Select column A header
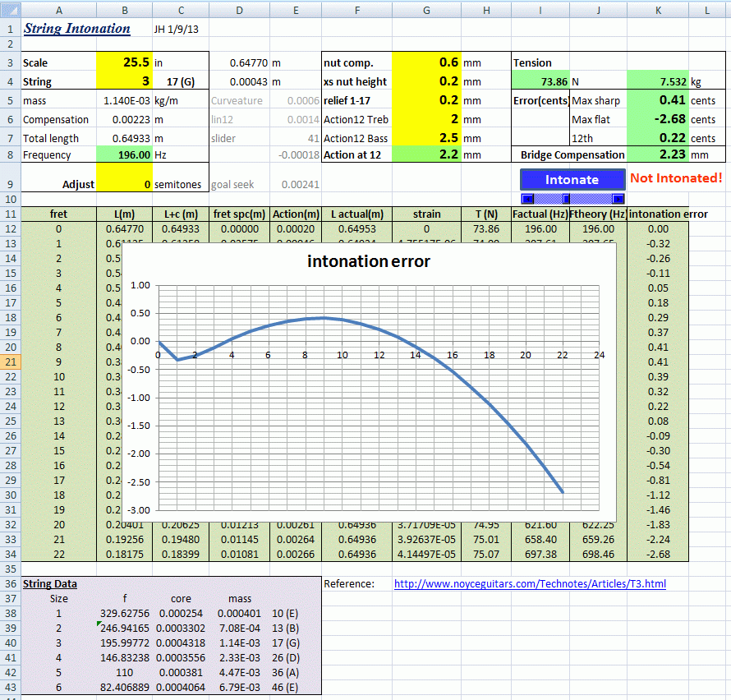Image resolution: width=731 pixels, height=700 pixels. [59, 10]
